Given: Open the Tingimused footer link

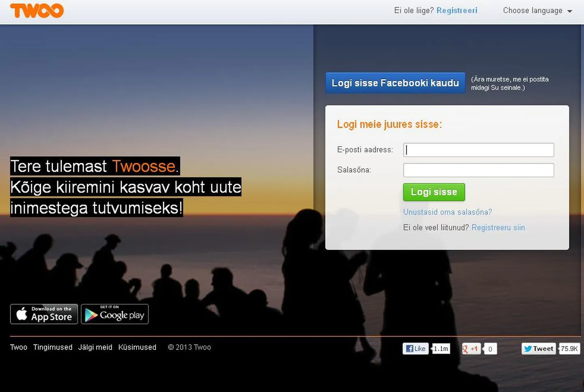Looking at the screenshot, I should point(53,347).
